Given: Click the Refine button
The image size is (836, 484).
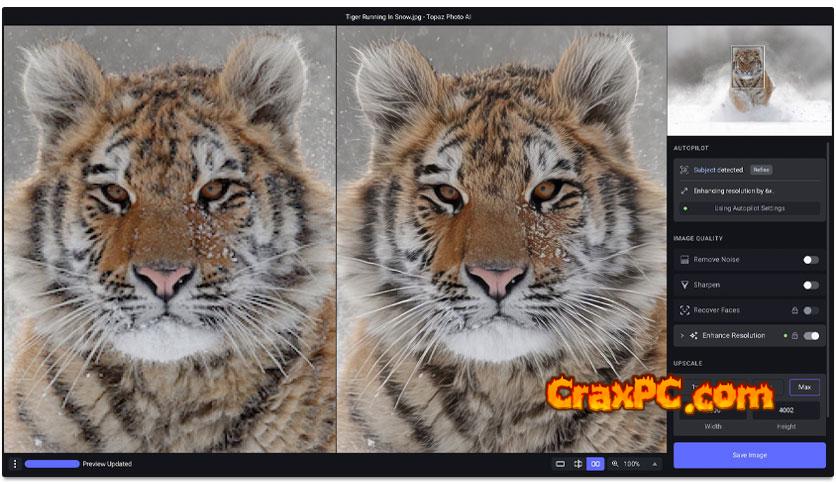Looking at the screenshot, I should pos(761,170).
